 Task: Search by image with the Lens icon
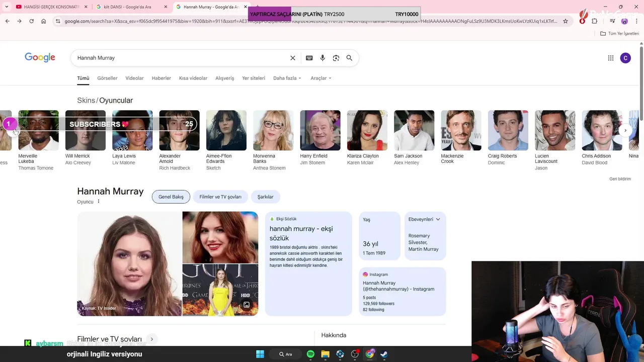336,58
